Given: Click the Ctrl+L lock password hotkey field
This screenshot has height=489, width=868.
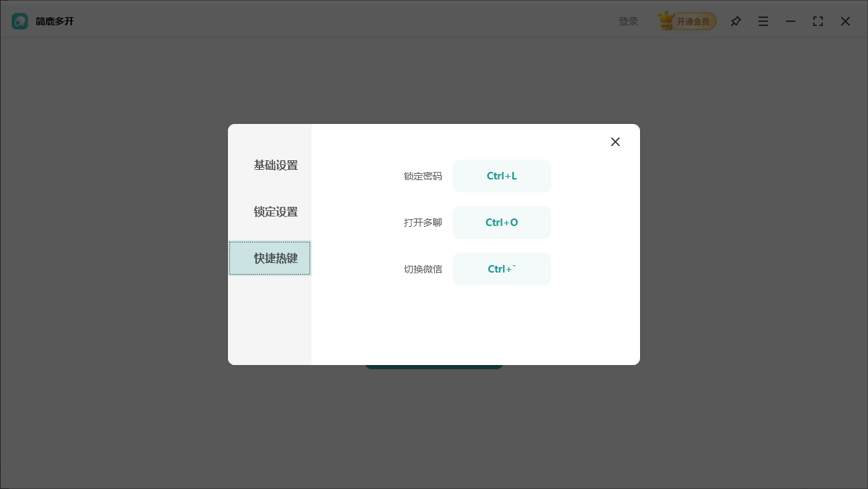Looking at the screenshot, I should (x=502, y=176).
